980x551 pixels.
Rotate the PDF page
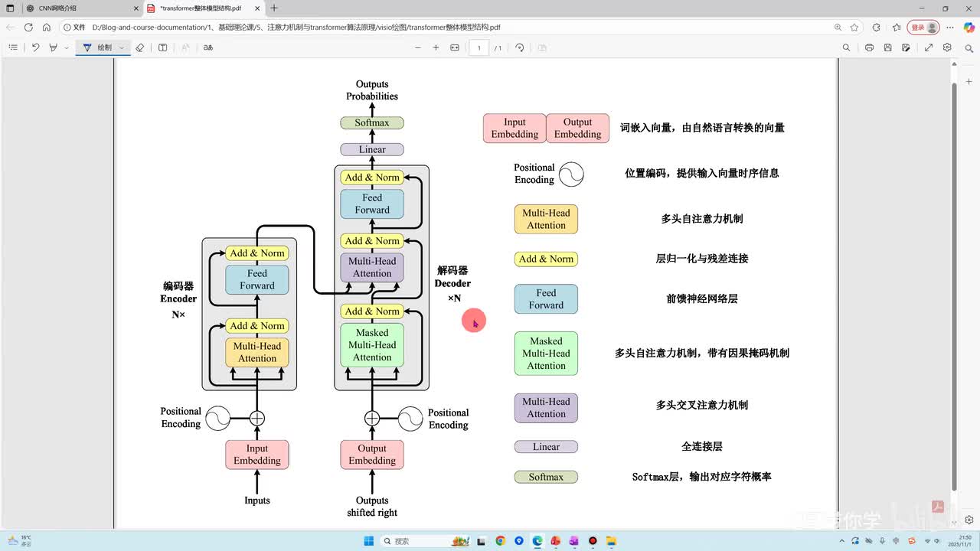[520, 47]
